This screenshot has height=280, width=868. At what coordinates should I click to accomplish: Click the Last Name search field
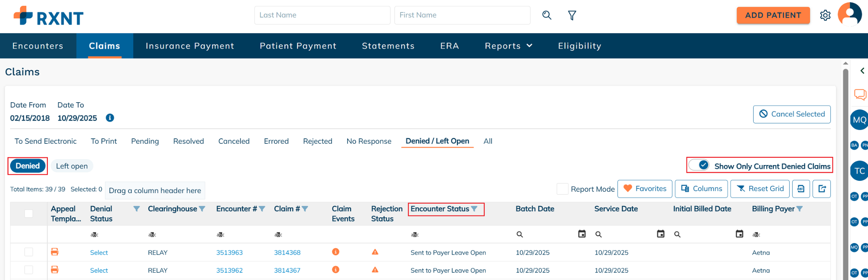[x=322, y=15]
